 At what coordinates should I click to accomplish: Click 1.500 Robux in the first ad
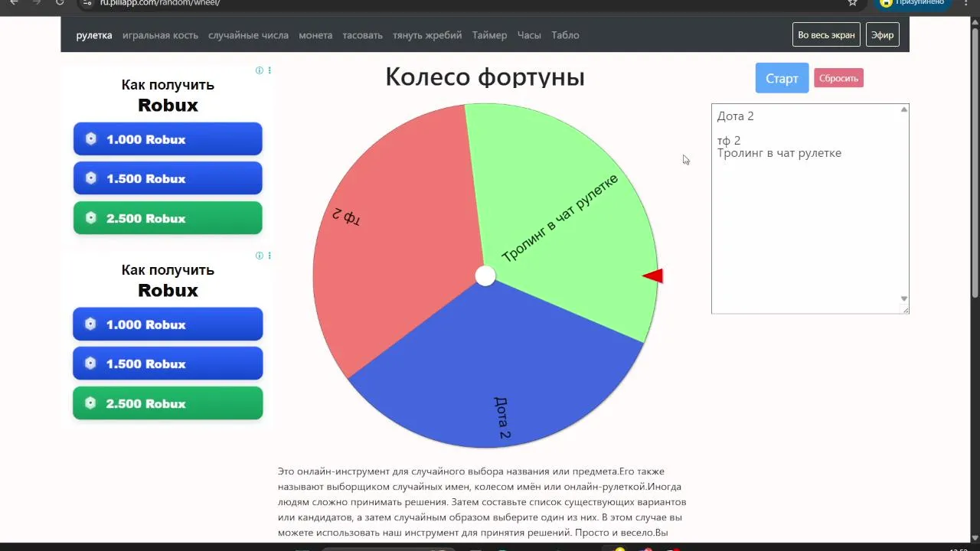pos(168,178)
